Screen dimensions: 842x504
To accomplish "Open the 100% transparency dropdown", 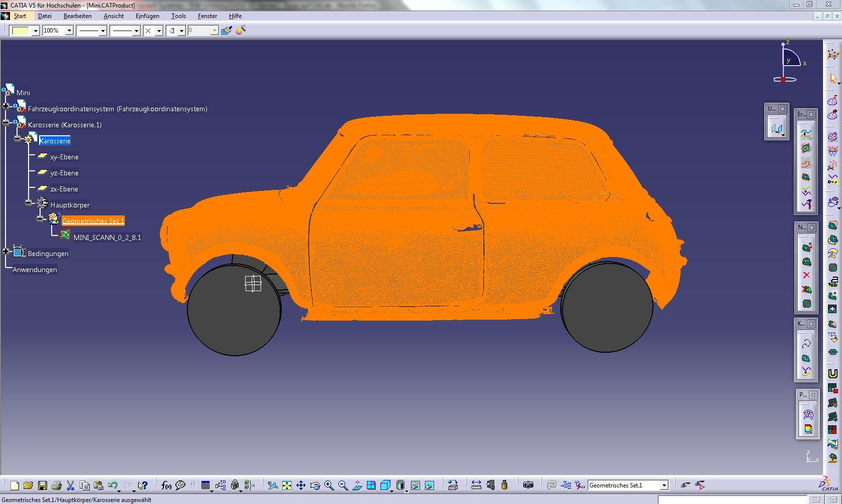I will (x=69, y=31).
